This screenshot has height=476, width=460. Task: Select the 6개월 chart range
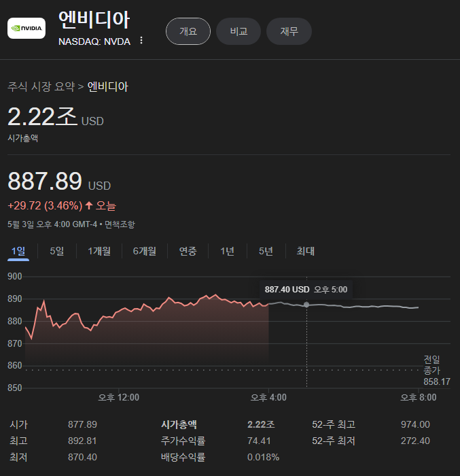click(x=145, y=252)
